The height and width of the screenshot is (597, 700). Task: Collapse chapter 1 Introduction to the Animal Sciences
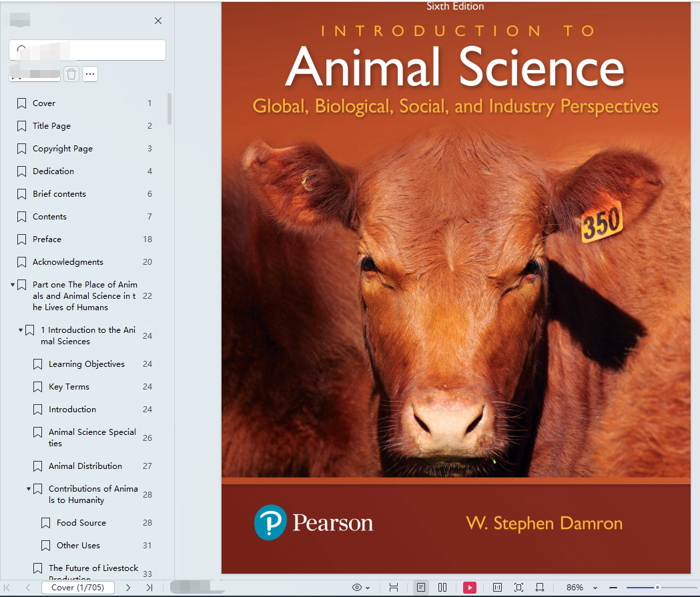coord(21,330)
